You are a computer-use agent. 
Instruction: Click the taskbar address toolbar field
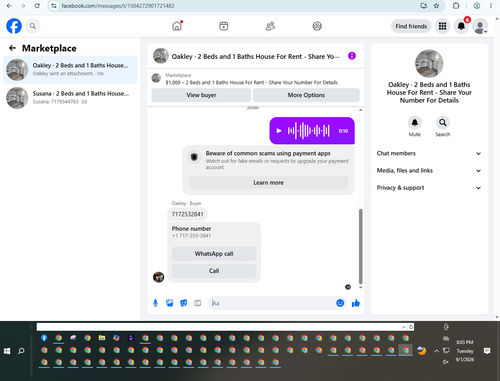tap(219, 327)
